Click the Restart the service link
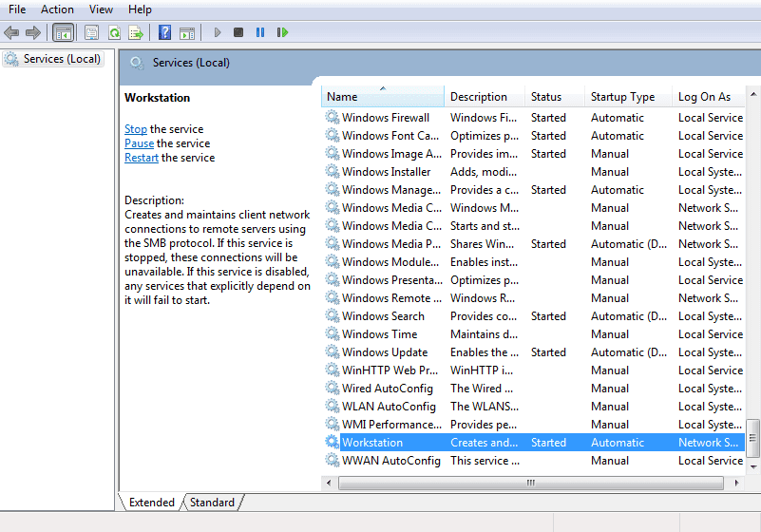761x532 pixels. (x=142, y=158)
